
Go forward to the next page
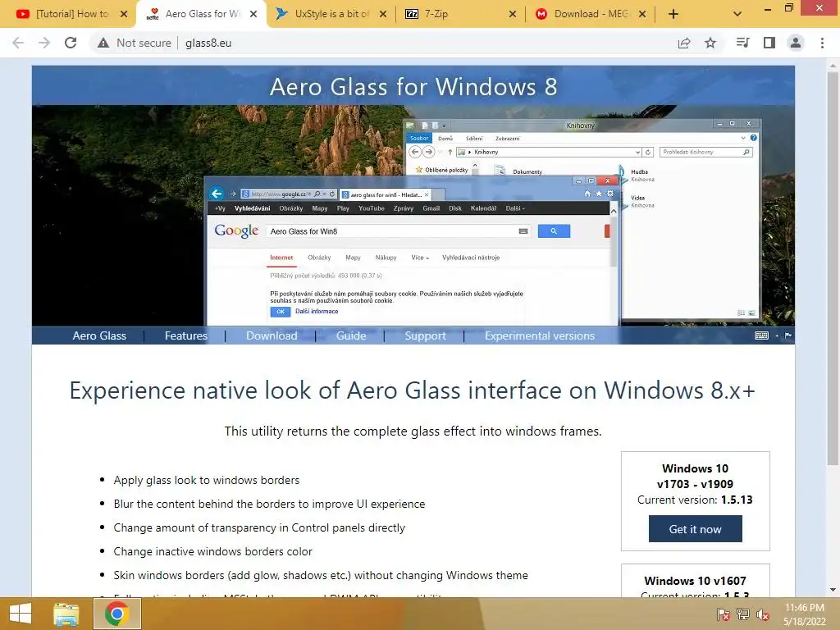44,43
